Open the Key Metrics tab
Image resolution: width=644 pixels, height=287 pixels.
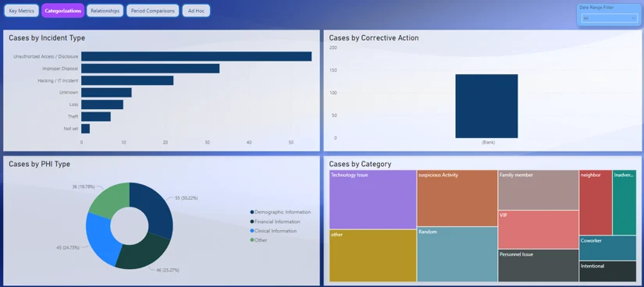(x=22, y=11)
